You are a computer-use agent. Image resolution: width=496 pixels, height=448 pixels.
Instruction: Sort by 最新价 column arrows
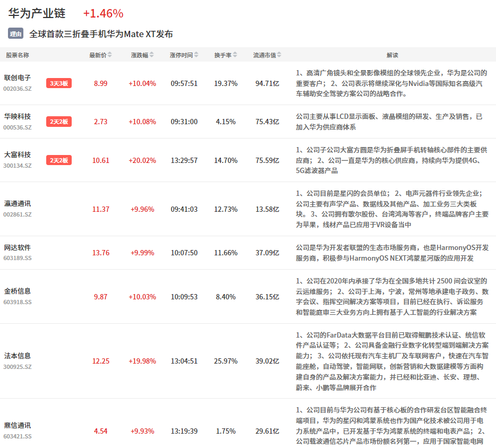[x=109, y=55]
